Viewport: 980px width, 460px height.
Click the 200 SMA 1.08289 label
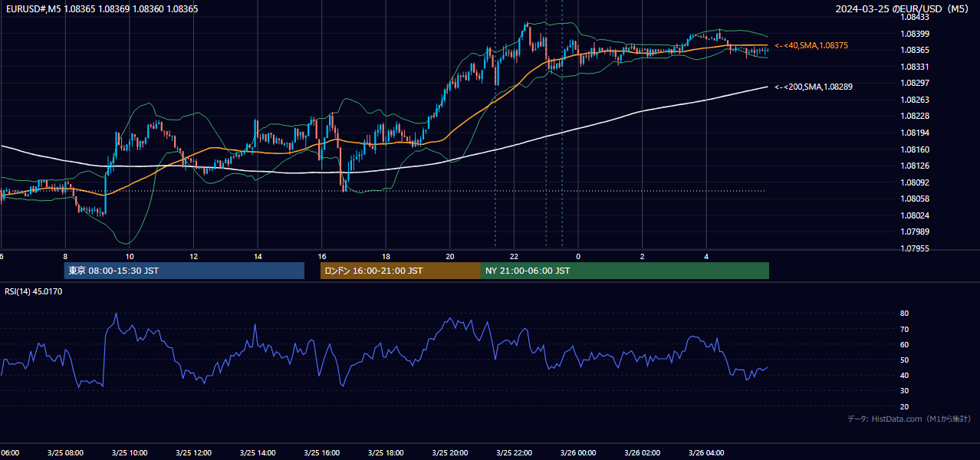point(814,87)
